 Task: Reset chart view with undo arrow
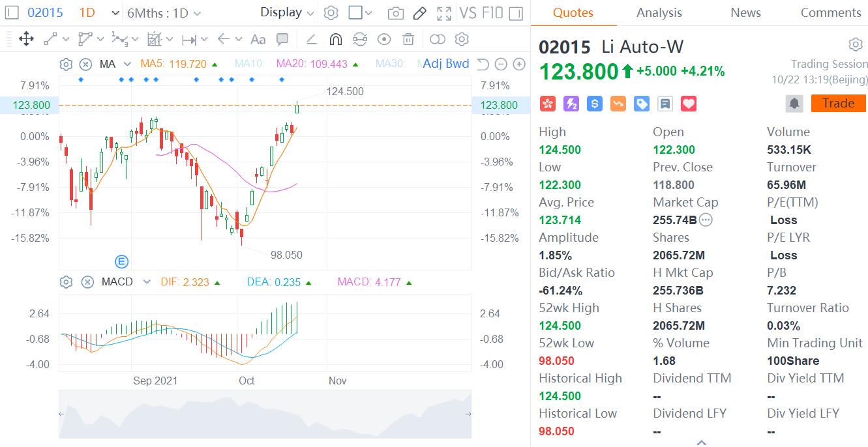point(483,64)
